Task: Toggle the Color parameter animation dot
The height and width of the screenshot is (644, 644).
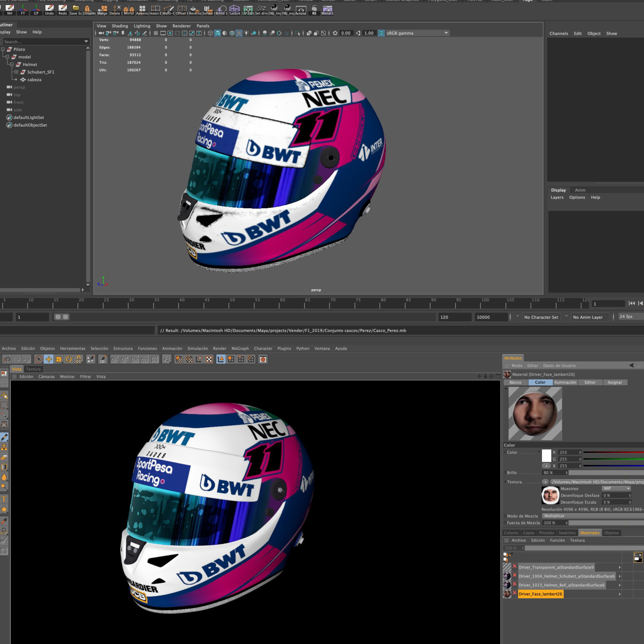Action: (505, 452)
